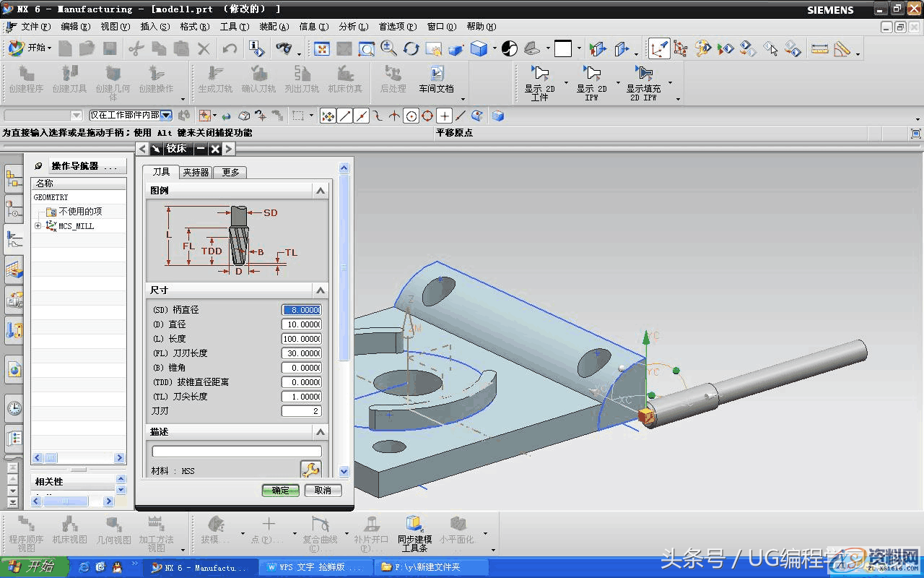
Task: Click the (L) 长度 input field
Action: 301,339
